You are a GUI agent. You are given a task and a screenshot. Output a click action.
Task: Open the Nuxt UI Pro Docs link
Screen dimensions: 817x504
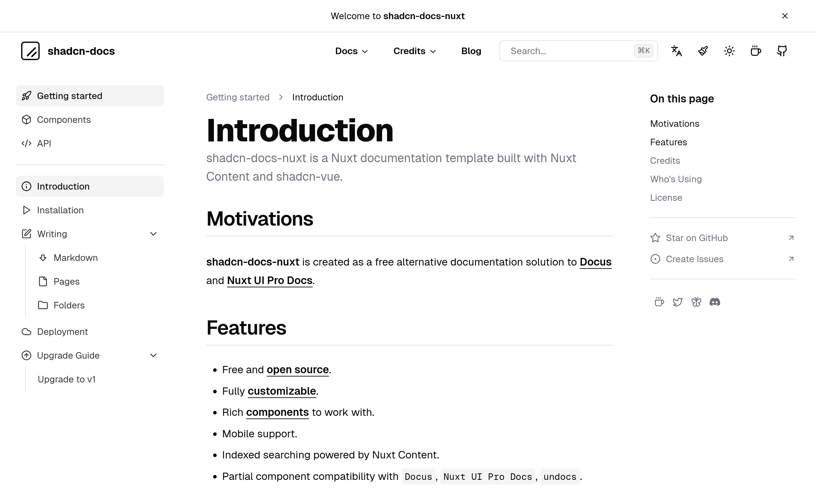point(269,280)
